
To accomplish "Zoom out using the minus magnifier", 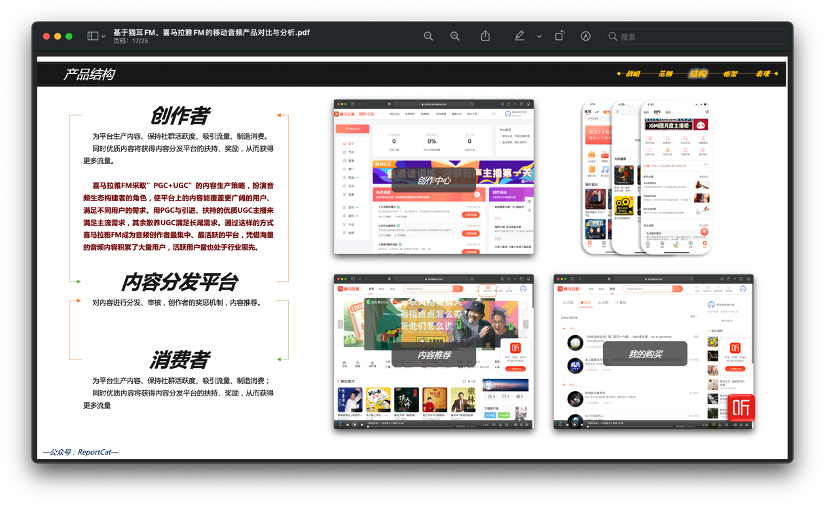I will 428,36.
